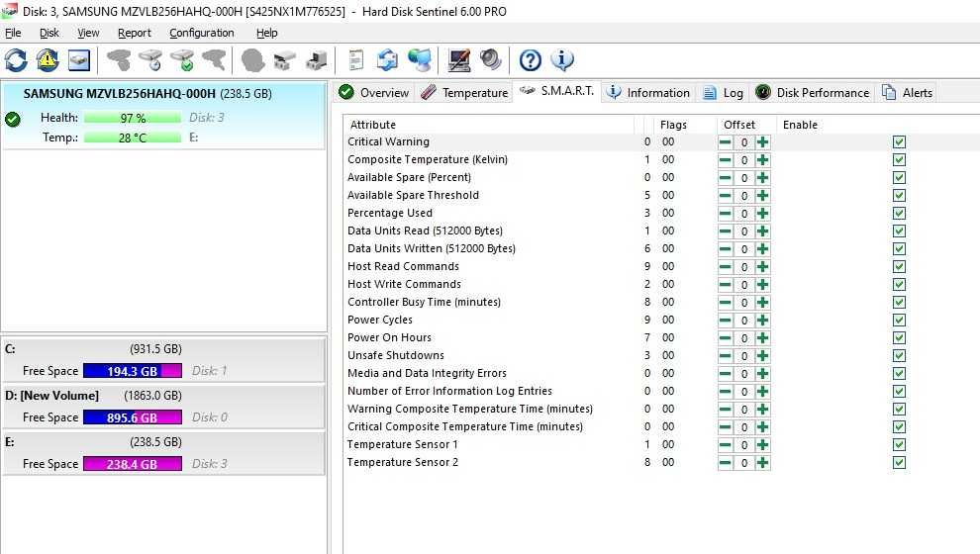Open the File menu

pos(13,33)
